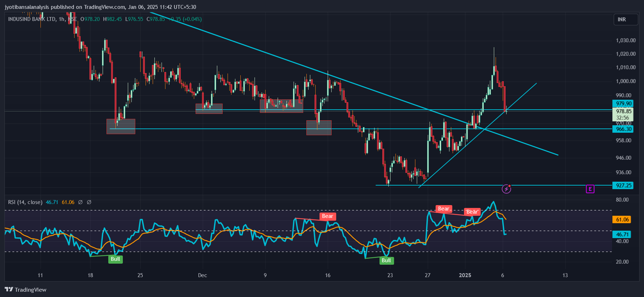The width and height of the screenshot is (644, 297).
Task: Click the open value O978.20 in legend
Action: [x=90, y=19]
